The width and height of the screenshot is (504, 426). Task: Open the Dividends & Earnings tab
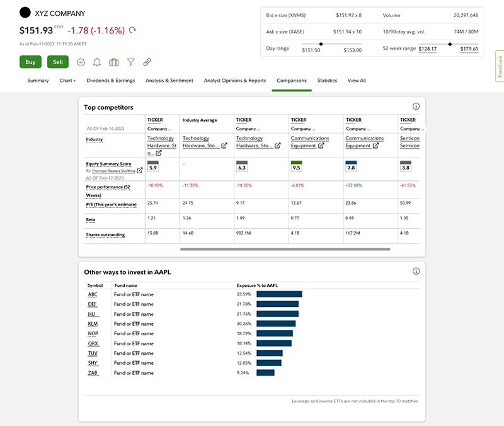click(x=111, y=81)
